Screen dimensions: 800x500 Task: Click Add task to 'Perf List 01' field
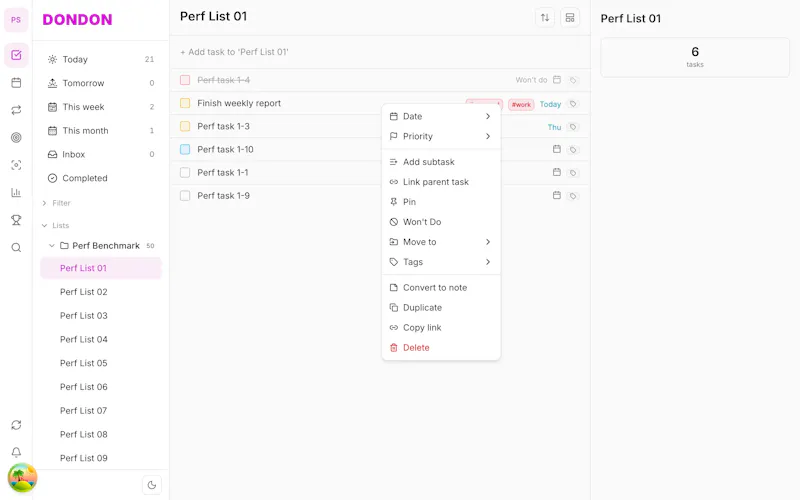click(x=380, y=52)
